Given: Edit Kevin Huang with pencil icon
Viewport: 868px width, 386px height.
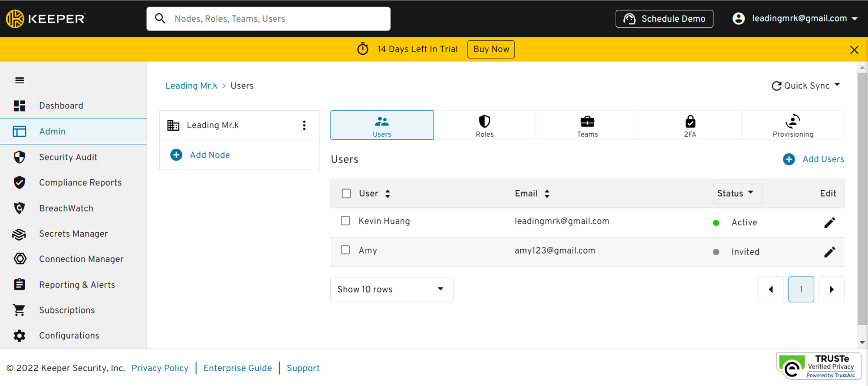Looking at the screenshot, I should point(829,223).
